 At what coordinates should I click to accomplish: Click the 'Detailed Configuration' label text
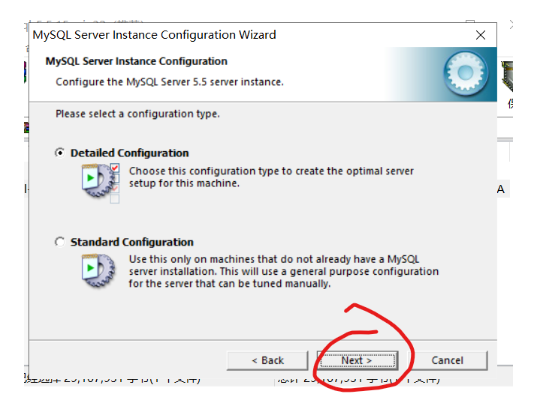(x=129, y=153)
